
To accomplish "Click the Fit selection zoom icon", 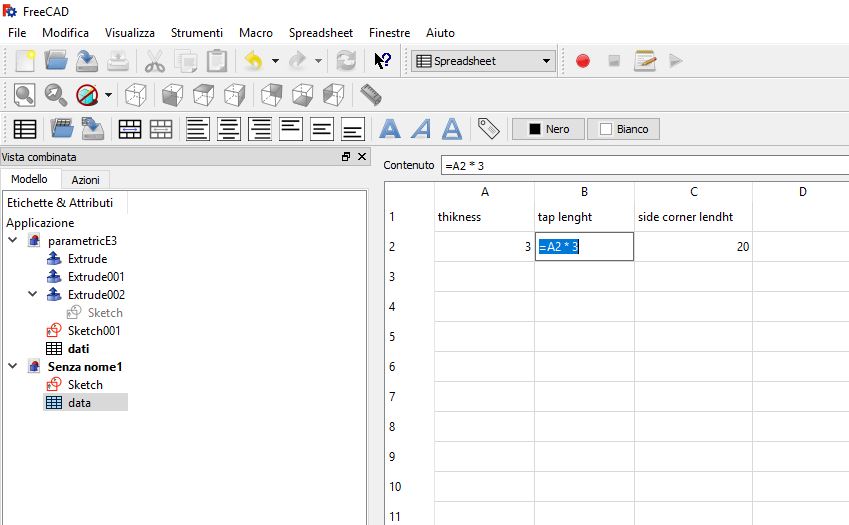I will pos(55,95).
